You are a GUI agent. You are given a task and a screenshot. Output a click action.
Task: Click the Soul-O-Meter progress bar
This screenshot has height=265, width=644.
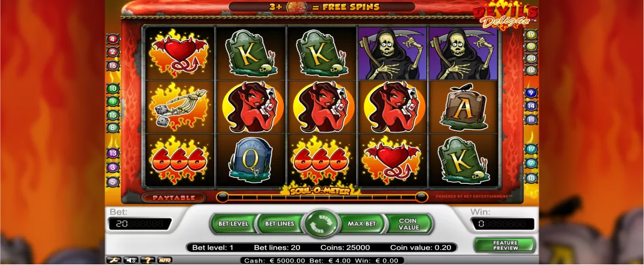(x=322, y=197)
